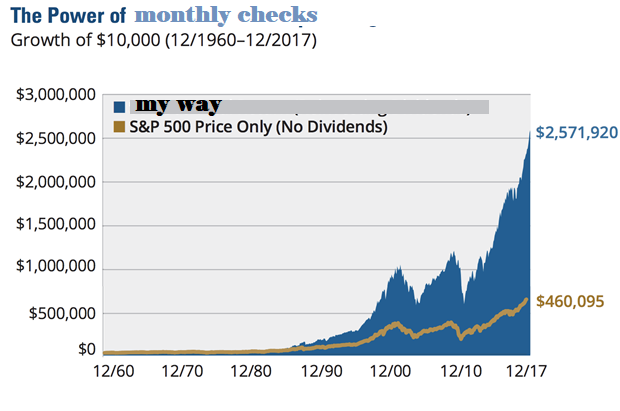This screenshot has width=620, height=411.
Task: Click the $0 y-axis label
Action: point(87,349)
